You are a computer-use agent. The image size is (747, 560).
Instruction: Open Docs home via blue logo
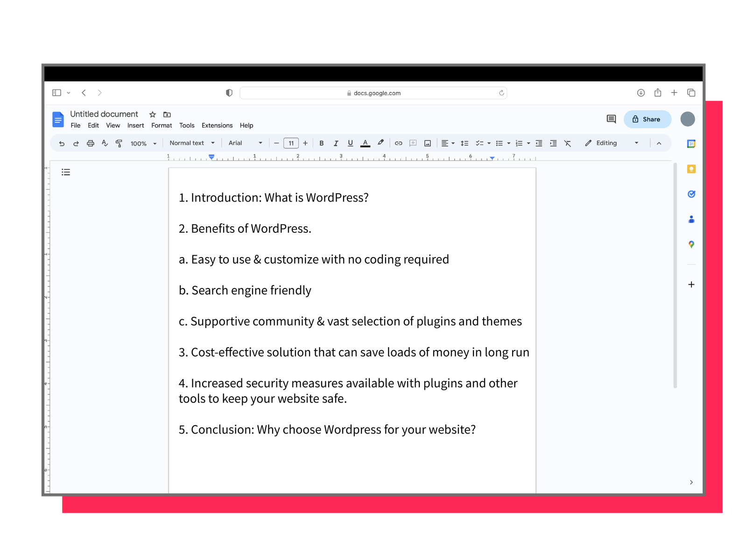point(58,119)
